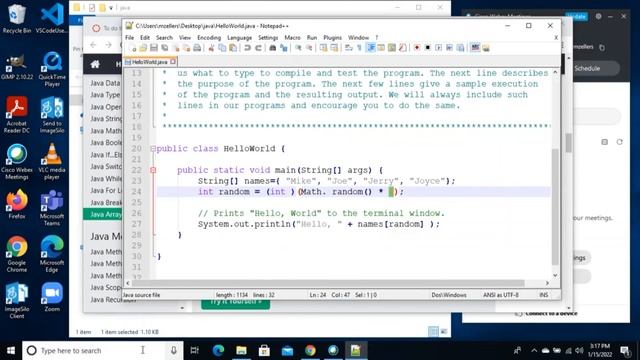Screen dimensions: 640x360
Task: Cut selection with the scissors toolbar icon
Action: click(x=211, y=48)
